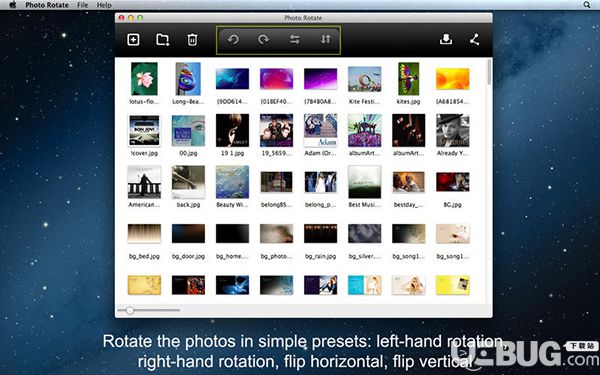The width and height of the screenshot is (600, 375).
Task: Open the Help menu
Action: click(104, 5)
